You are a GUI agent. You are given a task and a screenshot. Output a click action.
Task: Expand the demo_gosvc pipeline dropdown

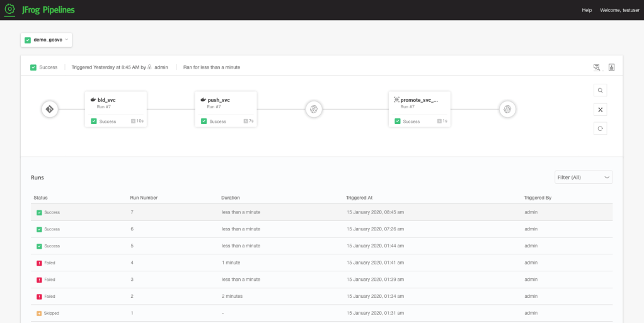point(47,40)
